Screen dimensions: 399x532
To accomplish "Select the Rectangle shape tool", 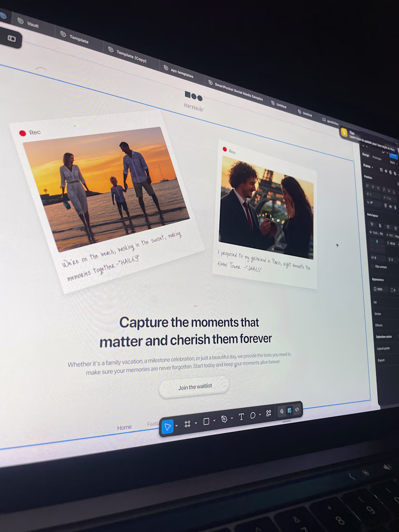I will tap(206, 421).
